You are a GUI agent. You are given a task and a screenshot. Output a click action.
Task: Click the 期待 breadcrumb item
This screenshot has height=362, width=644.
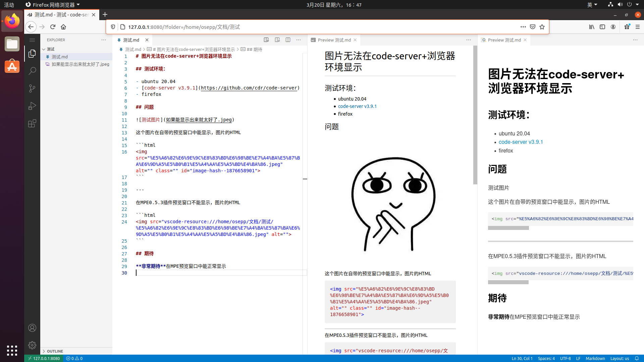pyautogui.click(x=254, y=49)
